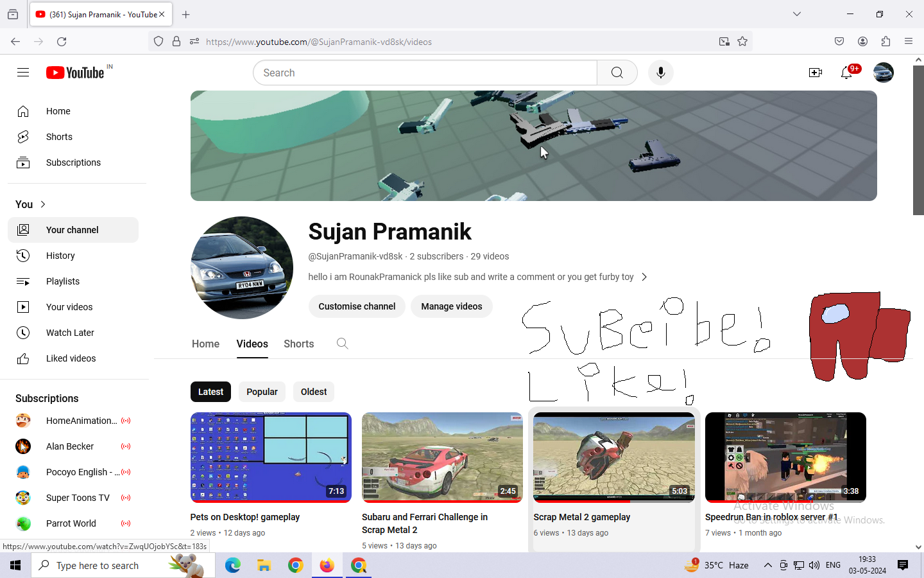924x578 pixels.
Task: Switch to the channel Shorts tab
Action: point(299,344)
